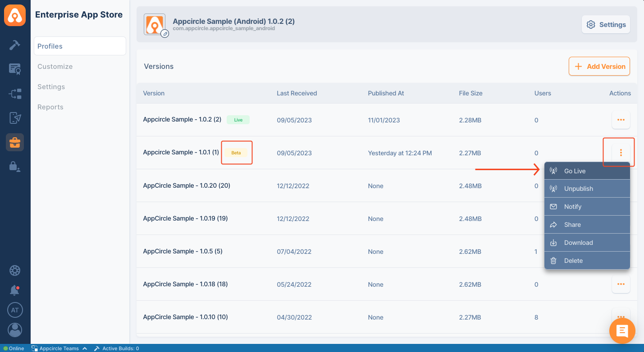Sort by the Published At column header

(386, 93)
